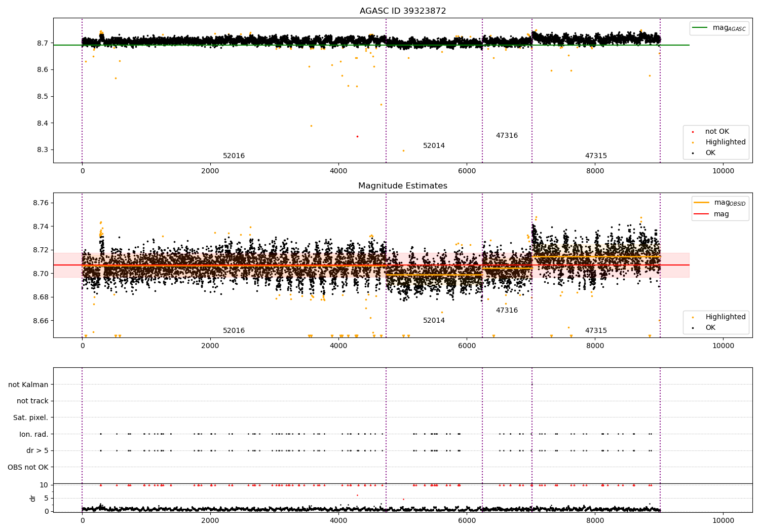Click the 47315 obsid label in the top plot
This screenshot has width=760, height=532.
coord(596,156)
